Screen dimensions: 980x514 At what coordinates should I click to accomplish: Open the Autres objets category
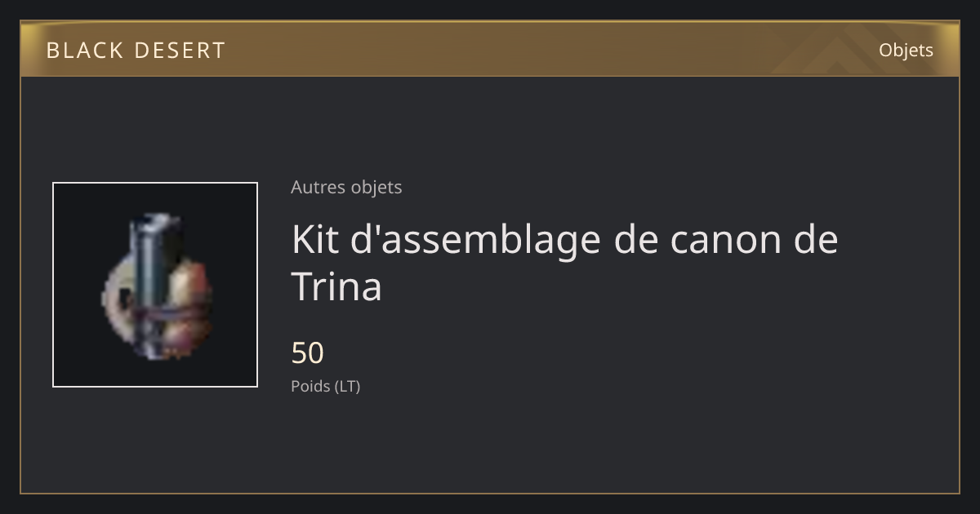tap(346, 187)
